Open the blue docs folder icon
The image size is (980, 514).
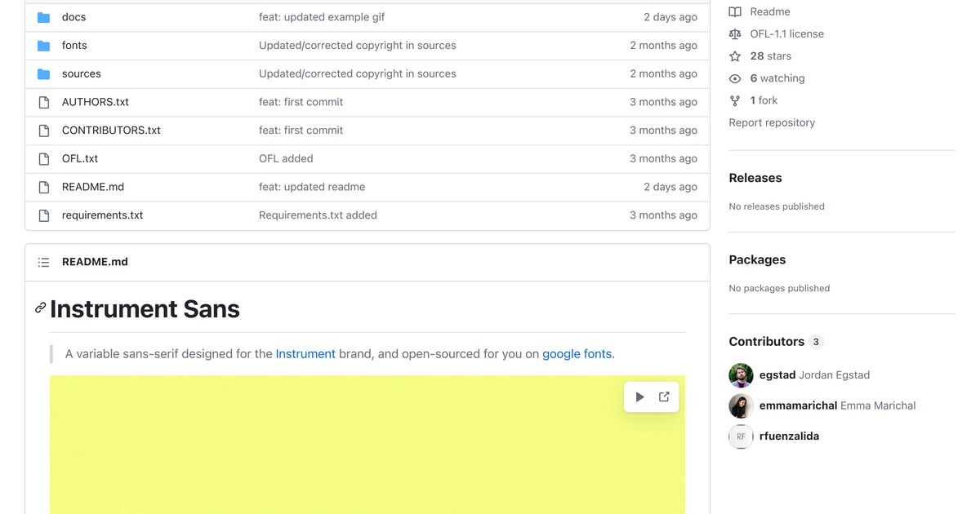[x=43, y=16]
